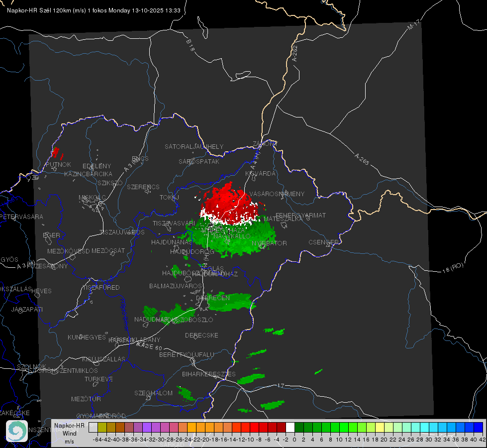
Task: Click the MÁTÉSZALKA city label
Action: pyautogui.click(x=283, y=219)
